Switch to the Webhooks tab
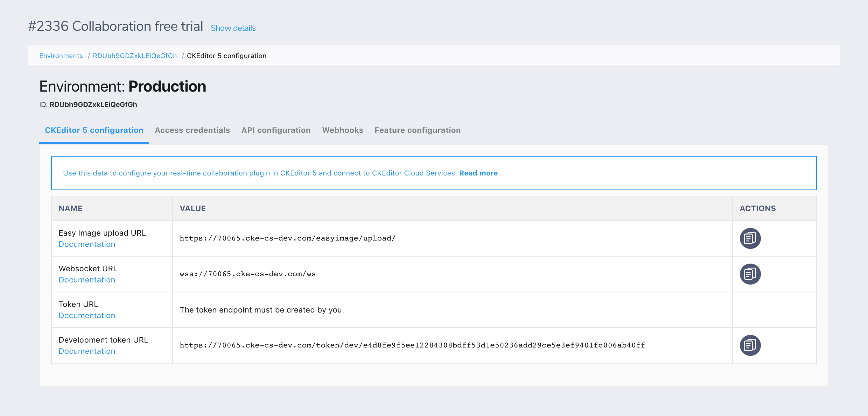Image resolution: width=868 pixels, height=416 pixels. click(x=342, y=130)
